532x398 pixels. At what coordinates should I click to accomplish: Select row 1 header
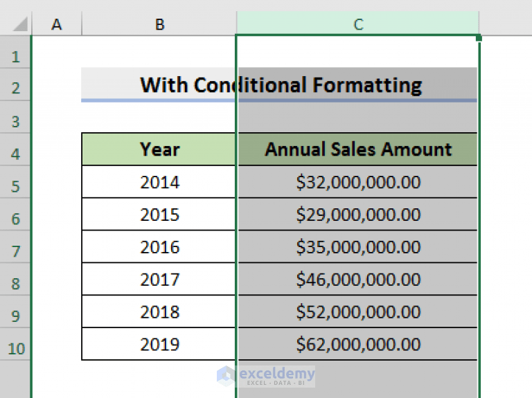point(15,52)
